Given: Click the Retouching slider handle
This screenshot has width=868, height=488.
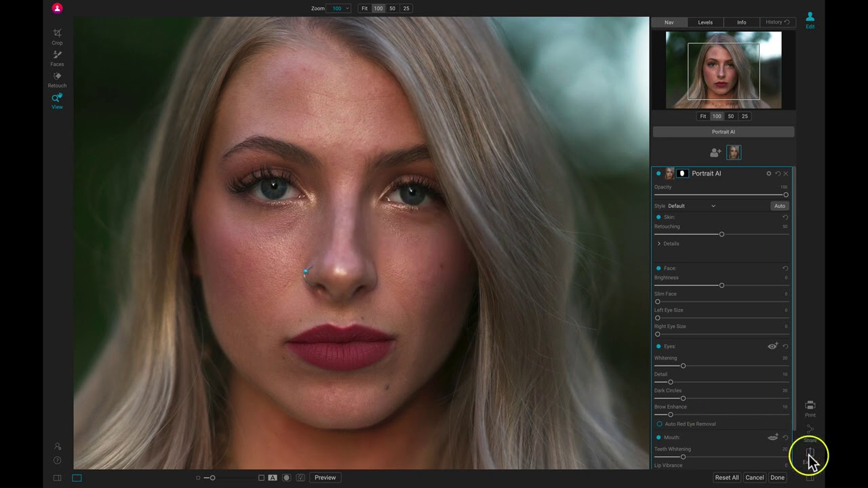Looking at the screenshot, I should click(722, 235).
